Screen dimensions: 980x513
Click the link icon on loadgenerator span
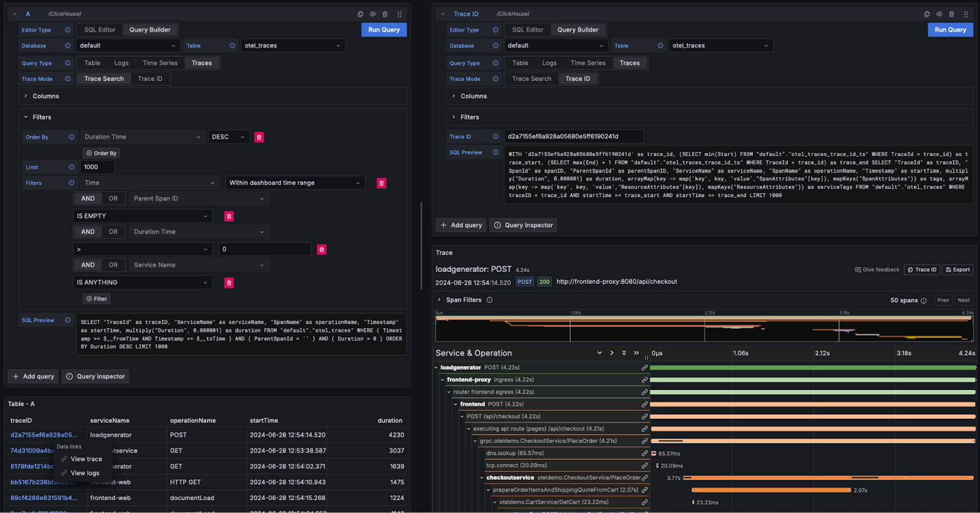click(x=644, y=368)
